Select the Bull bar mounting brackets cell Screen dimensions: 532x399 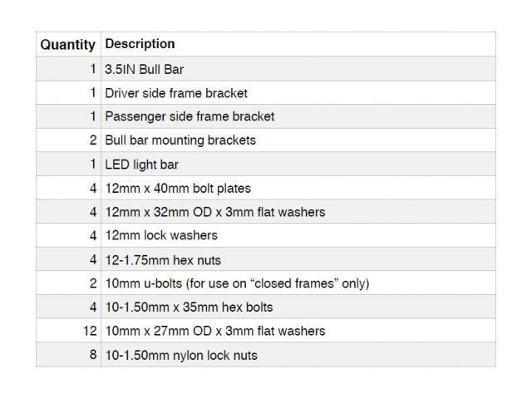point(180,140)
